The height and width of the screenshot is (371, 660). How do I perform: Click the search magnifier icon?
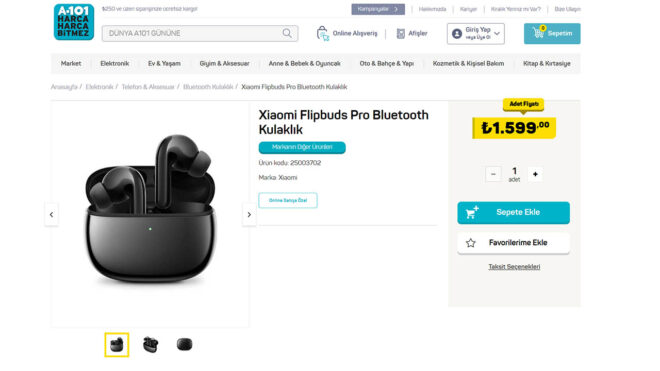287,33
